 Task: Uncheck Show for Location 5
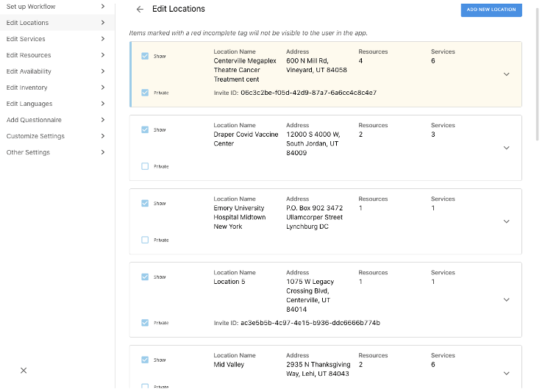[145, 277]
